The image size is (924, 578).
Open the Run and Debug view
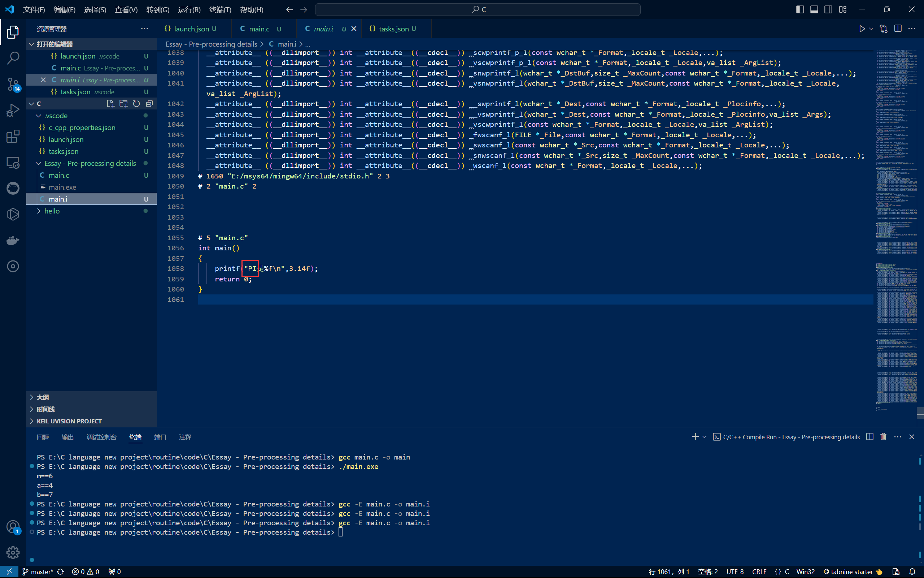pyautogui.click(x=13, y=111)
